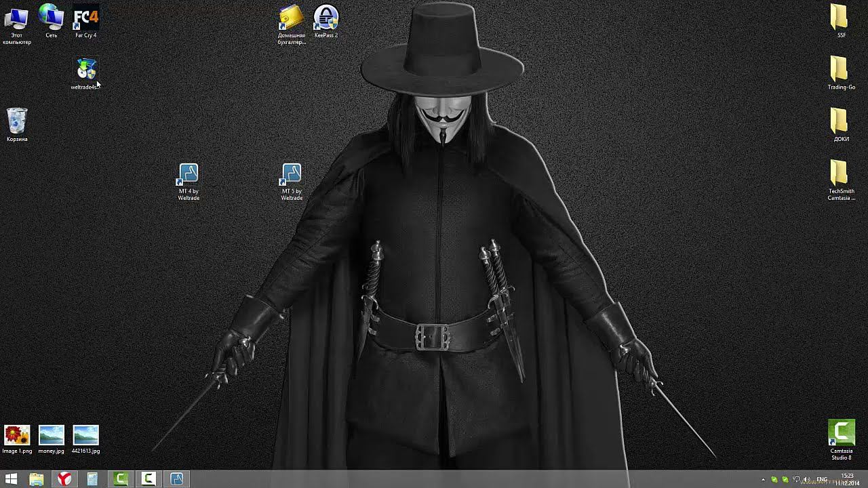Image resolution: width=868 pixels, height=488 pixels.
Task: Select the SSF folder on desktop
Action: [x=842, y=21]
